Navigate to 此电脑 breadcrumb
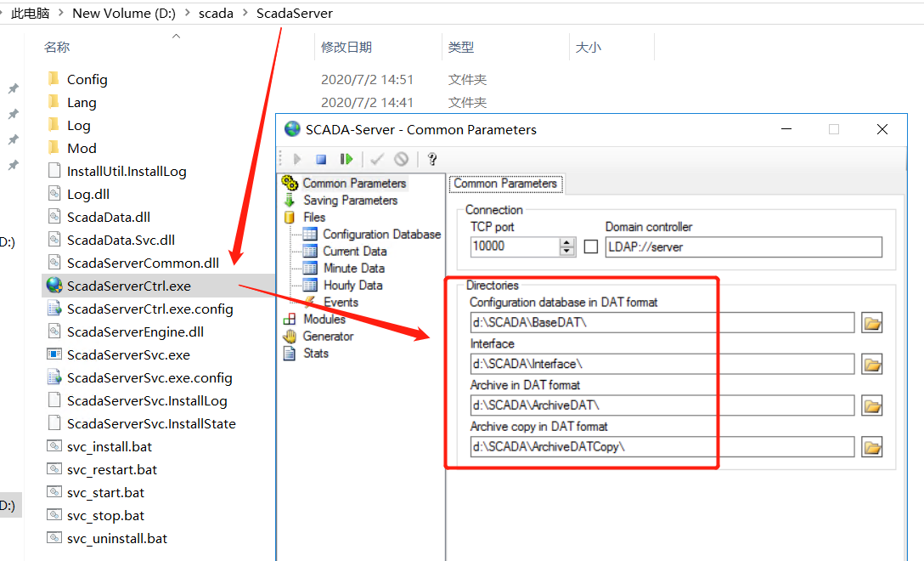 coord(30,13)
